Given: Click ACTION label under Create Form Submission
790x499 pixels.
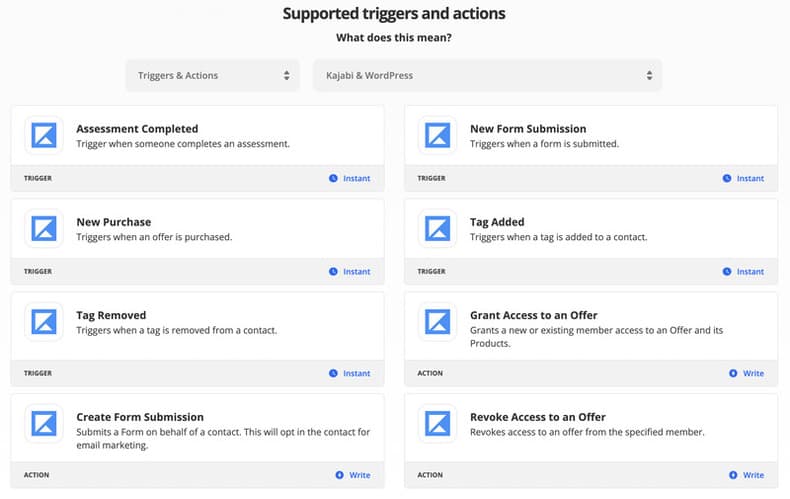Looking at the screenshot, I should (36, 475).
